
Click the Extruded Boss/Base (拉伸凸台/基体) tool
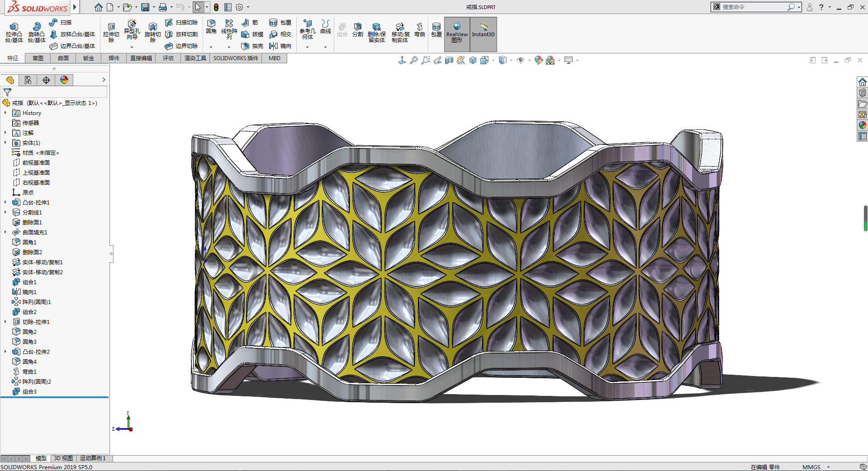click(x=14, y=32)
